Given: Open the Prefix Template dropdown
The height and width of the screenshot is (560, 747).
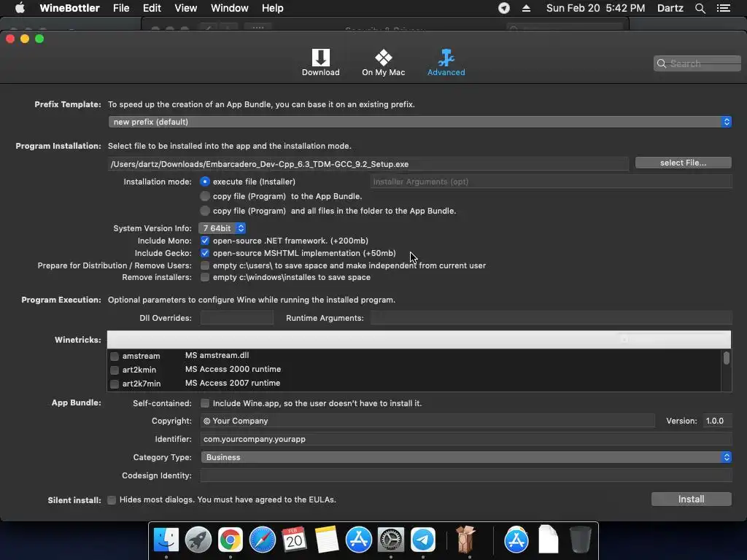Looking at the screenshot, I should 419,122.
